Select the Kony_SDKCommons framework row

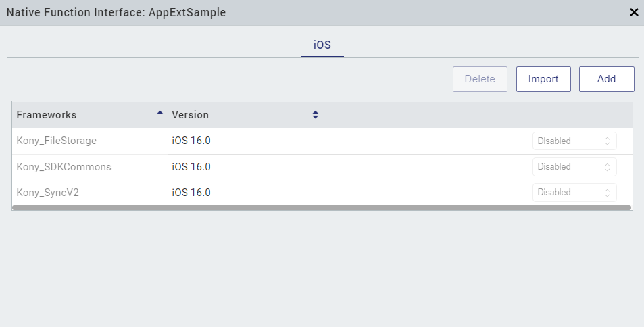[64, 167]
